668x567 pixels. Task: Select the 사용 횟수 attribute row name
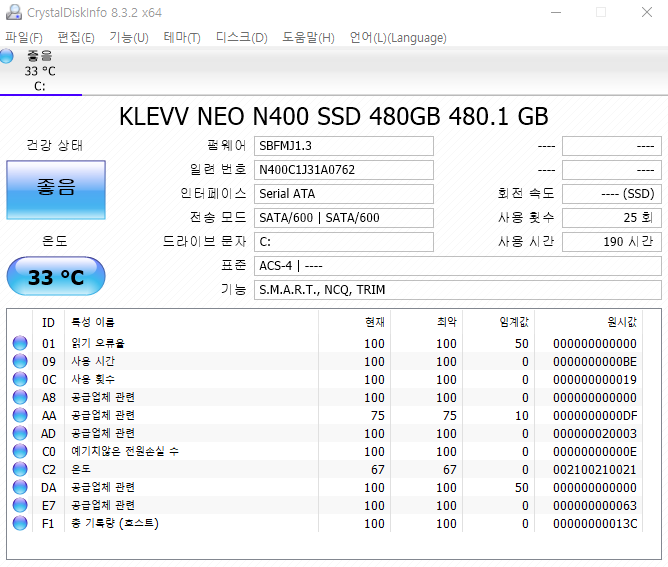pos(93,379)
